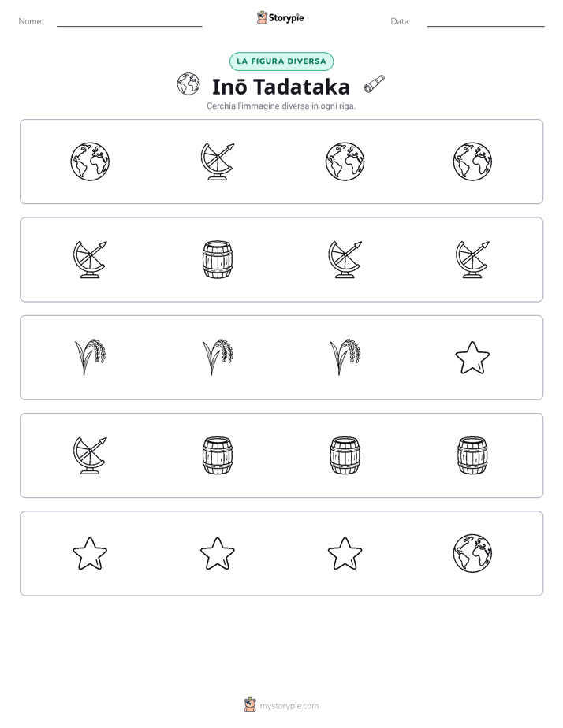Click the globe icon left of title

point(188,84)
